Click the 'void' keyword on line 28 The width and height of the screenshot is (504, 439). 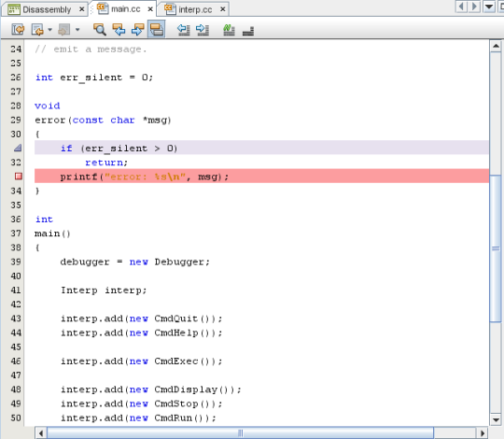point(48,106)
